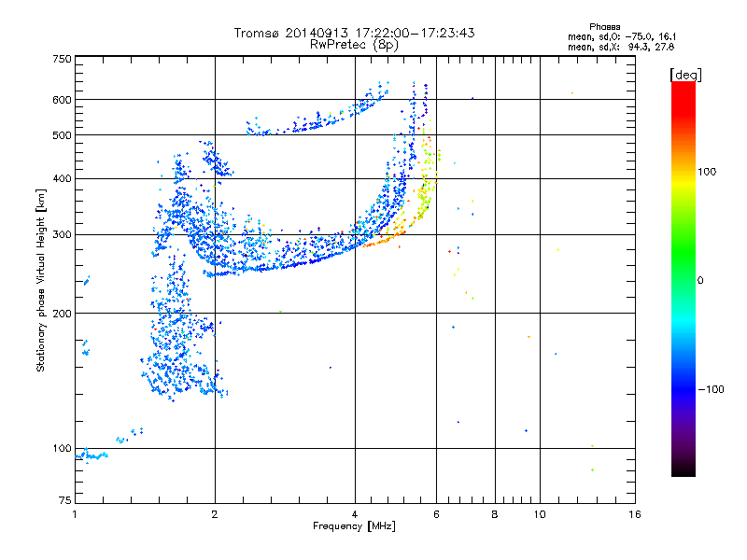Viewport: 747px width, 560px height.
Task: Click the 'Phases' header text
Action: click(x=604, y=27)
